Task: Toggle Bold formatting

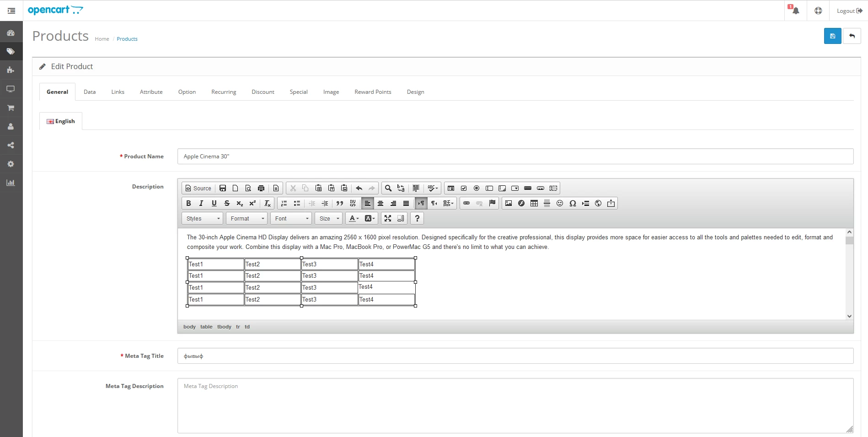Action: [188, 203]
